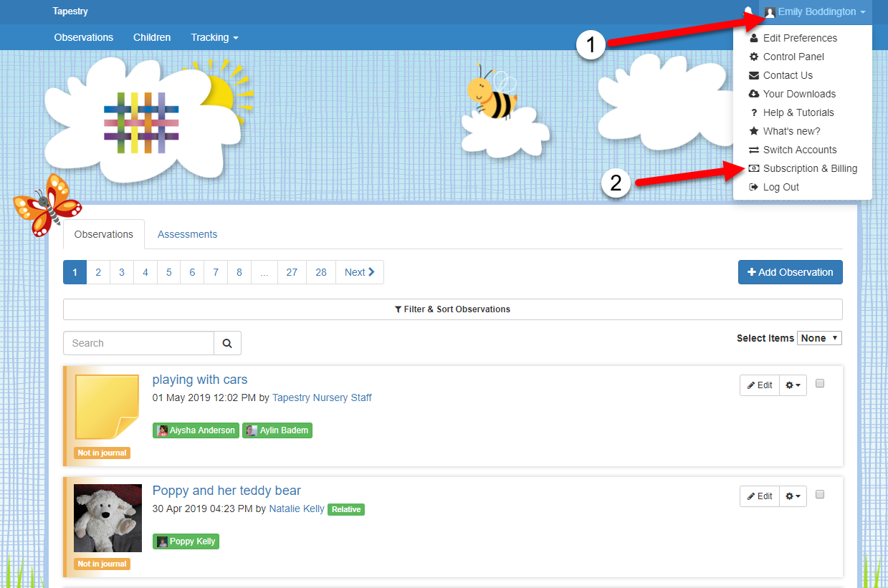Open Natalie Kelly author link

297,509
